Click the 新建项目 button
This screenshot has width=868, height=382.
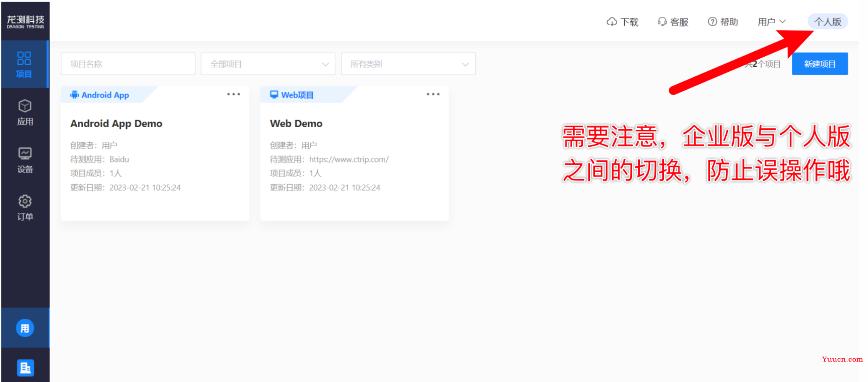[820, 64]
